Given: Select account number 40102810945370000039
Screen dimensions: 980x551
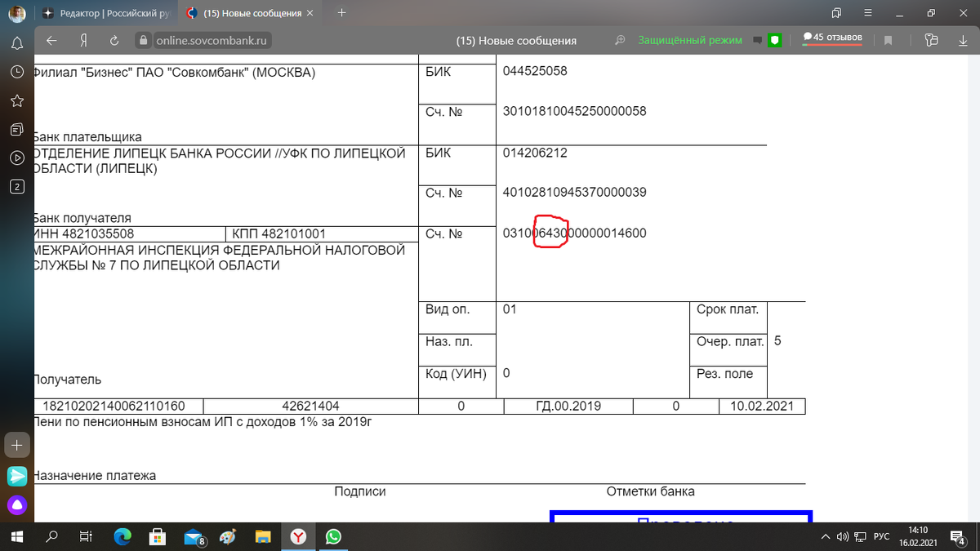Looking at the screenshot, I should pos(575,193).
